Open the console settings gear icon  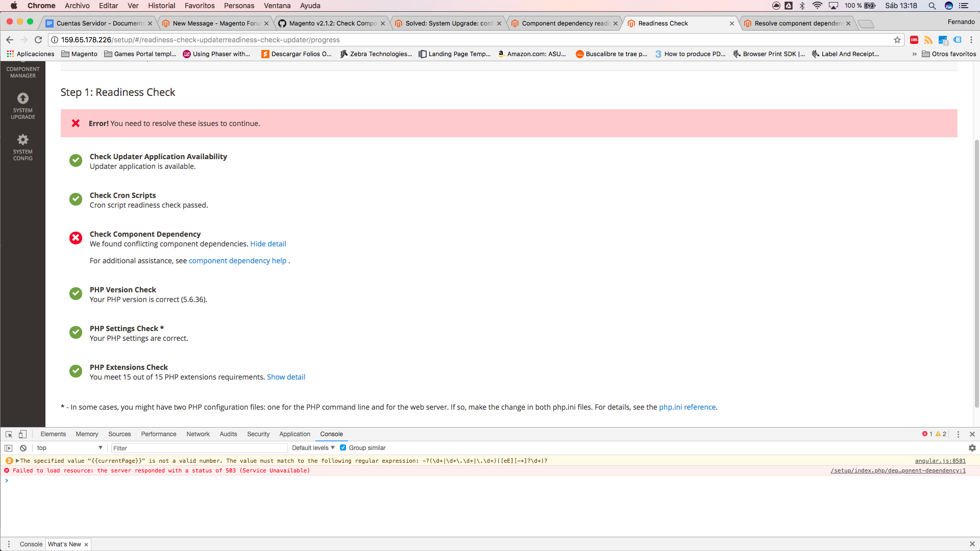point(972,448)
